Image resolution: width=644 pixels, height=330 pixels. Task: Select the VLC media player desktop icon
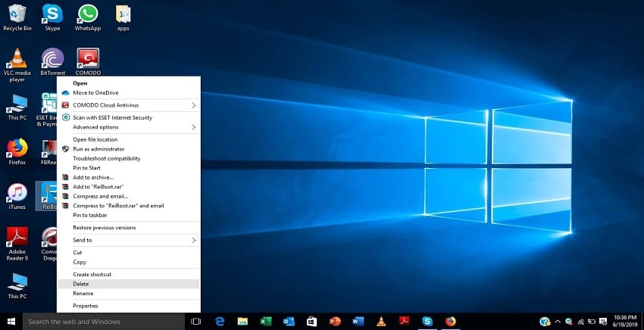pos(17,65)
